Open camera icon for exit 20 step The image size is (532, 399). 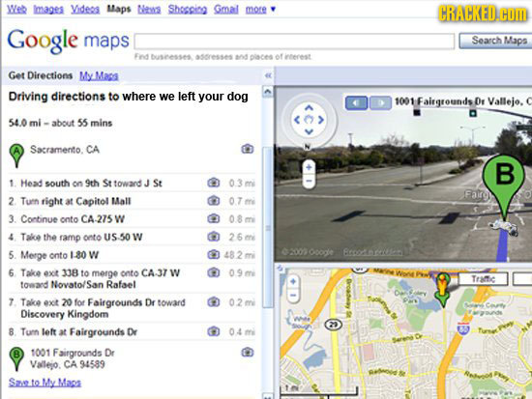(x=214, y=301)
